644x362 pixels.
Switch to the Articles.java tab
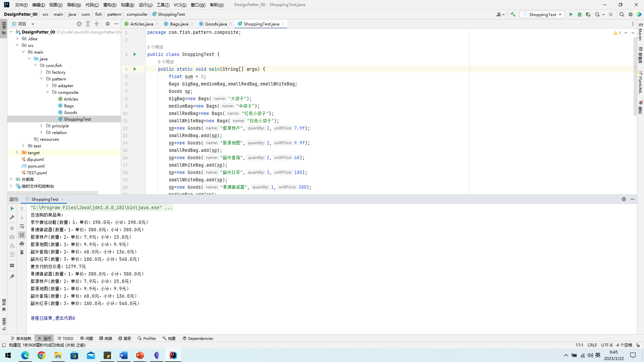pos(142,24)
